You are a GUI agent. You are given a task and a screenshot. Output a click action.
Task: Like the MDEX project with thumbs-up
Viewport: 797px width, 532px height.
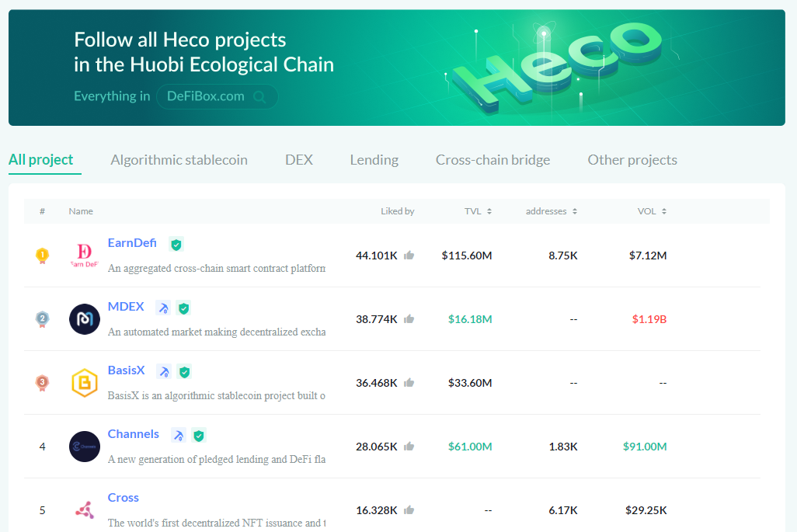tap(409, 319)
